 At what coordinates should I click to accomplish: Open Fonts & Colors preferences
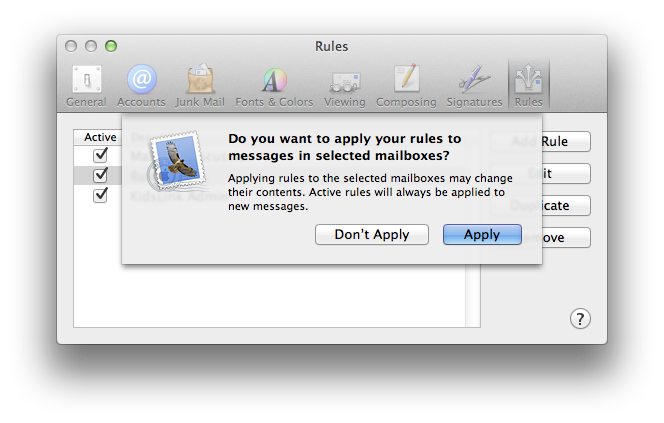coord(274,86)
